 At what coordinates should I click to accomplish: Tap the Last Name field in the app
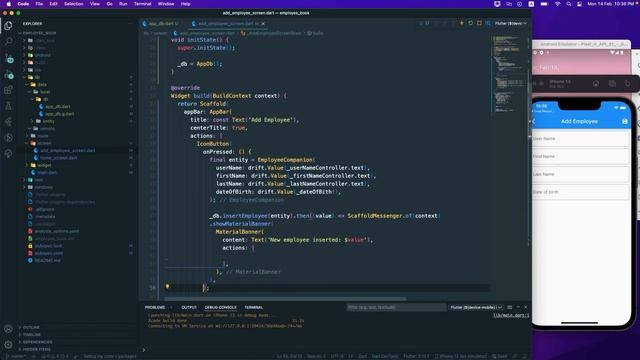[580, 174]
